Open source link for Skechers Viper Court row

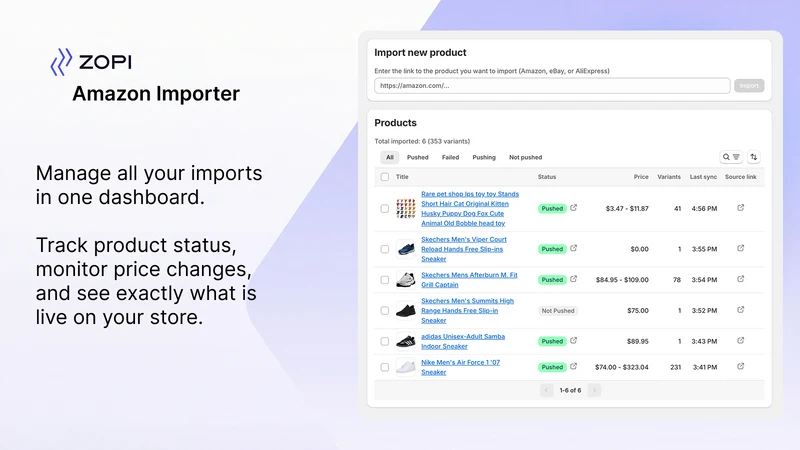tap(740, 248)
